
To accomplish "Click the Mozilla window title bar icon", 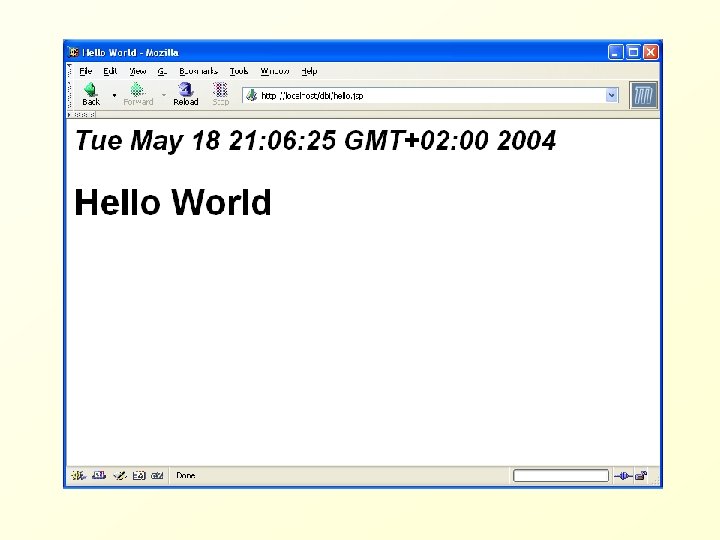I will point(73,52).
